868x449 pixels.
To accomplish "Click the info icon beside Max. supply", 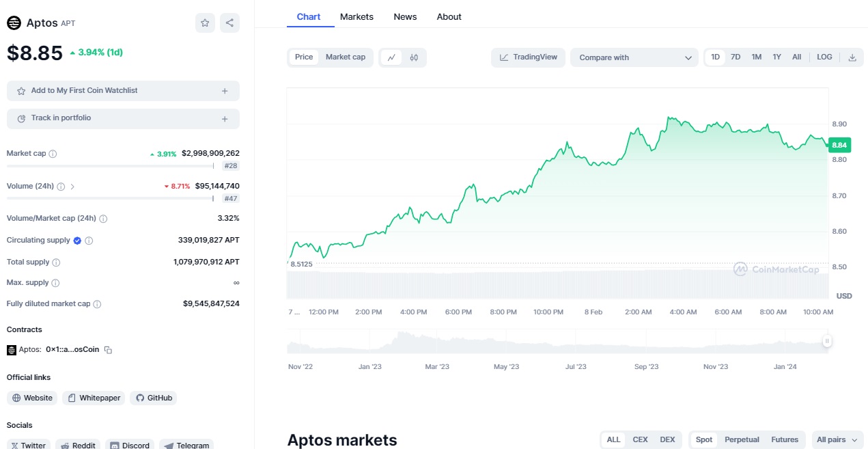I will pos(55,283).
